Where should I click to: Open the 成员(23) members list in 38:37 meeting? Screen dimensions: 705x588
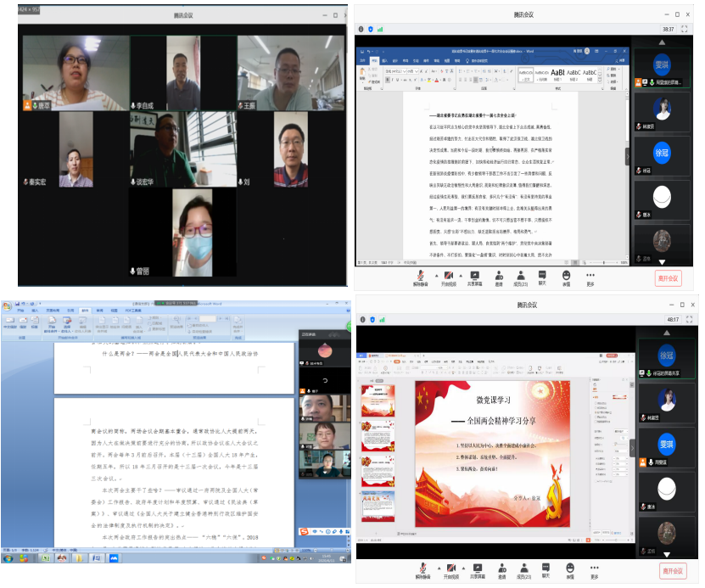click(521, 276)
